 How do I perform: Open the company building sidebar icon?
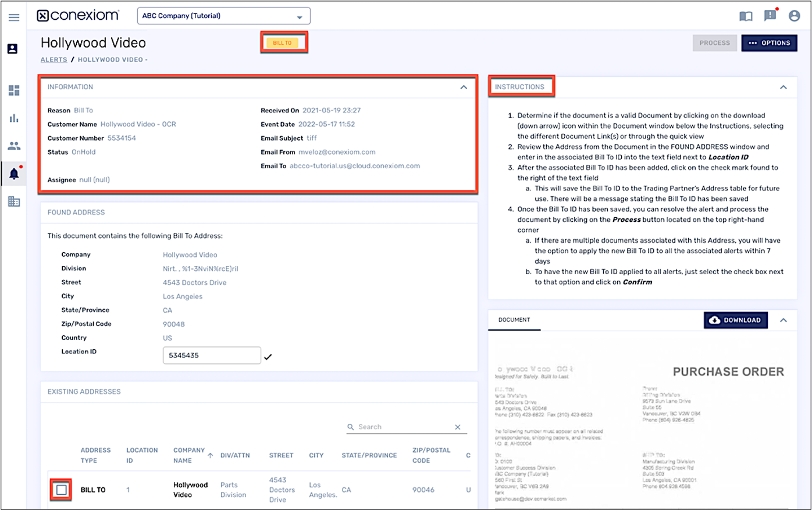(x=14, y=201)
